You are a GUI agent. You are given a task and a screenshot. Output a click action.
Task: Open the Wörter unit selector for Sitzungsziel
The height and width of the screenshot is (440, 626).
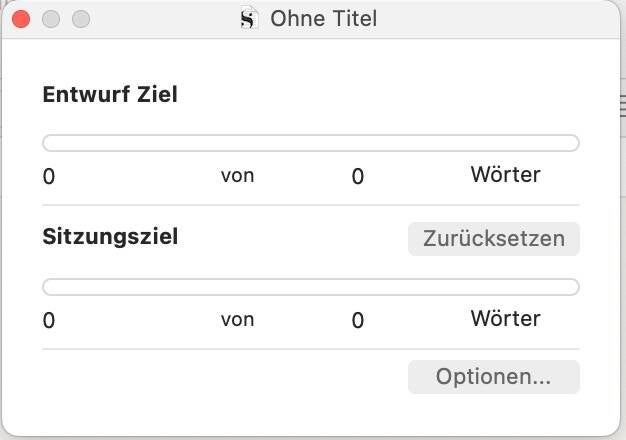click(x=505, y=319)
